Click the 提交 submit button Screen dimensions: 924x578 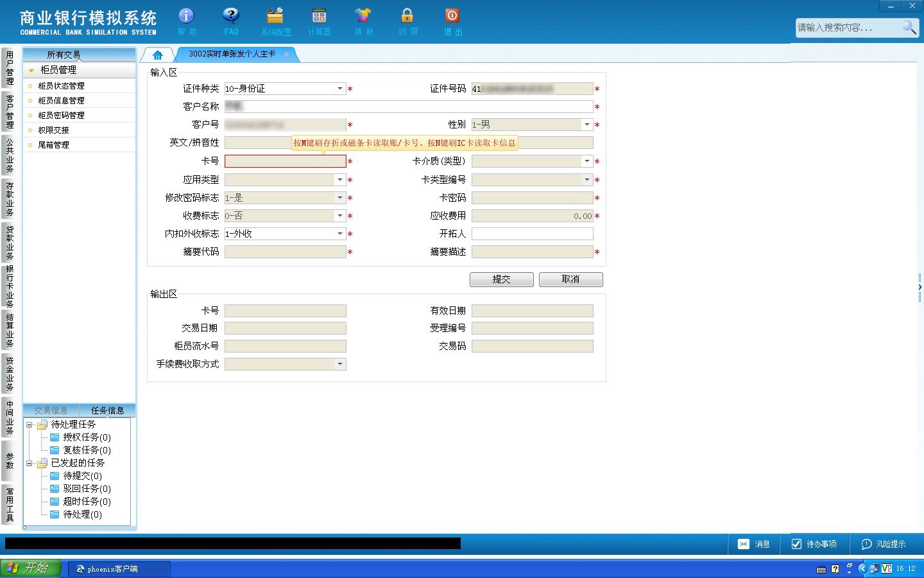pos(502,279)
